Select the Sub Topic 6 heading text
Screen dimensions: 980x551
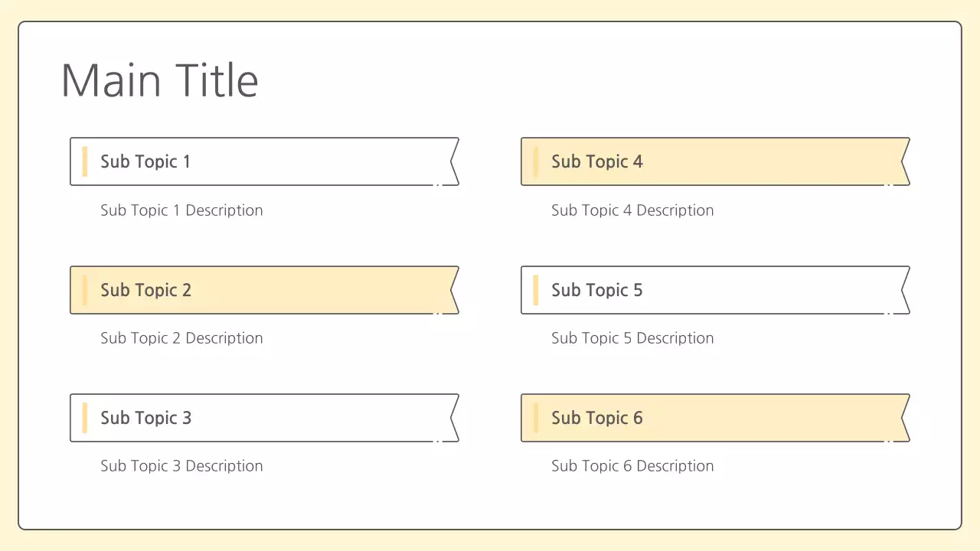596,418
